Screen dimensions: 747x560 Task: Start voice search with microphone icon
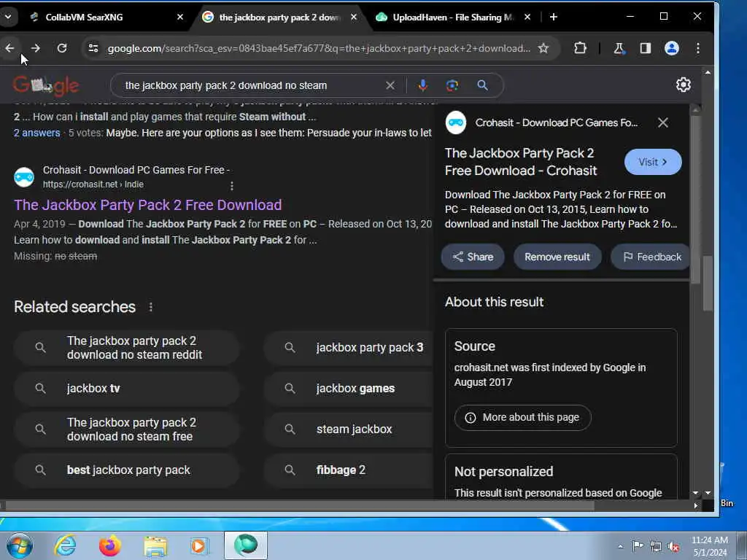pyautogui.click(x=422, y=85)
